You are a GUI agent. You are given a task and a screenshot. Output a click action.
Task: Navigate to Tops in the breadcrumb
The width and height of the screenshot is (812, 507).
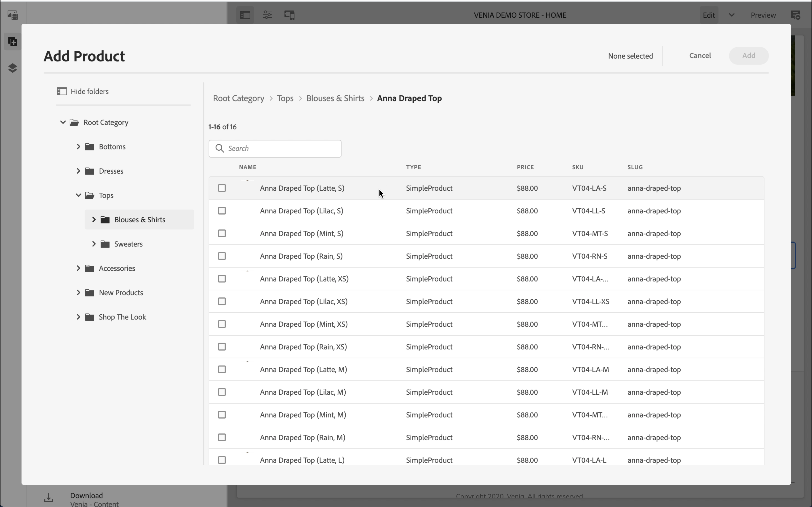[x=285, y=98]
